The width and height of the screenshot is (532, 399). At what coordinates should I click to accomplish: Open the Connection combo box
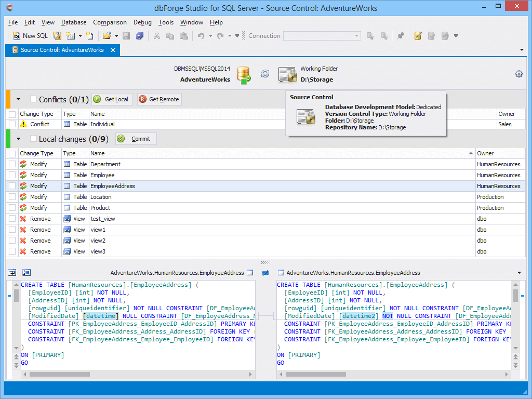coord(322,36)
